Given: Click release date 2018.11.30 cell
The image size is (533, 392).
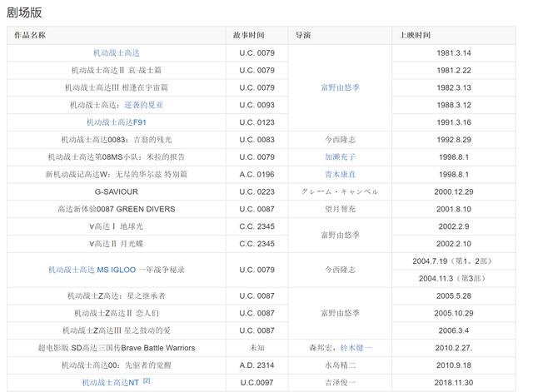Looking at the screenshot, I should (454, 383).
